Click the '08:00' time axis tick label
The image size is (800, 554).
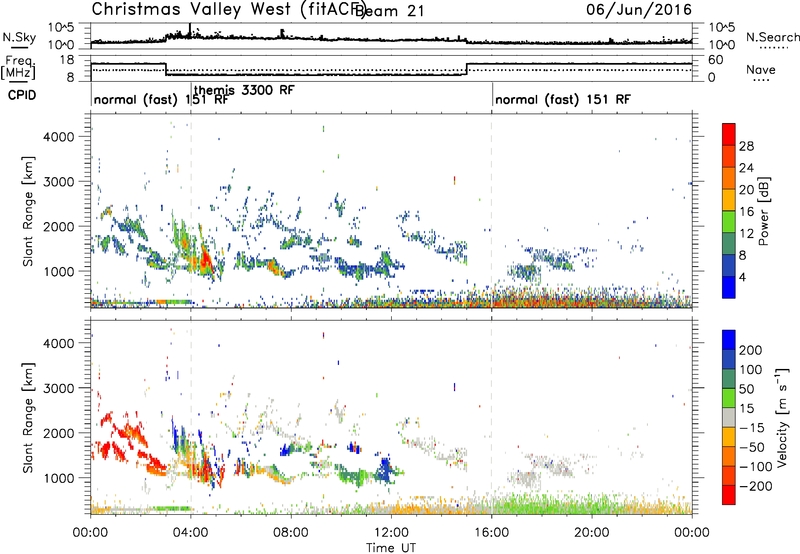pos(291,533)
